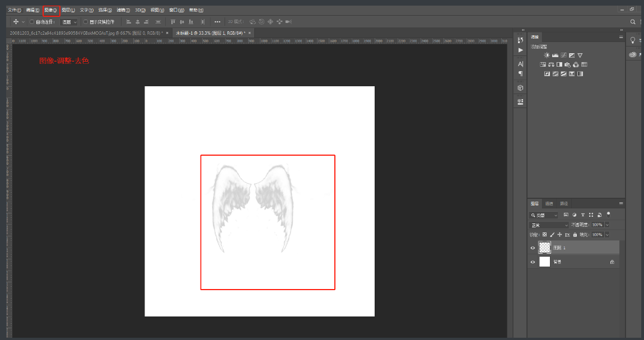644x340 pixels.
Task: Add a Levels adjustment layer
Action: [x=555, y=55]
